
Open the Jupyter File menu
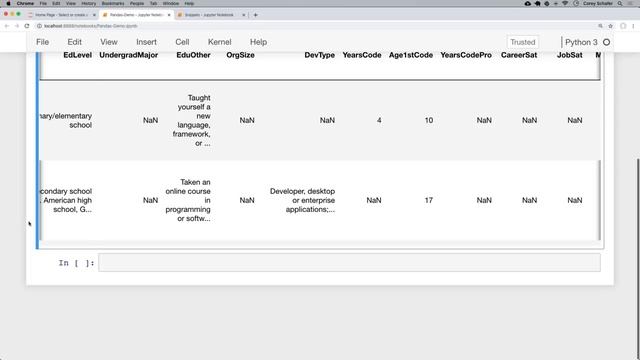point(42,42)
